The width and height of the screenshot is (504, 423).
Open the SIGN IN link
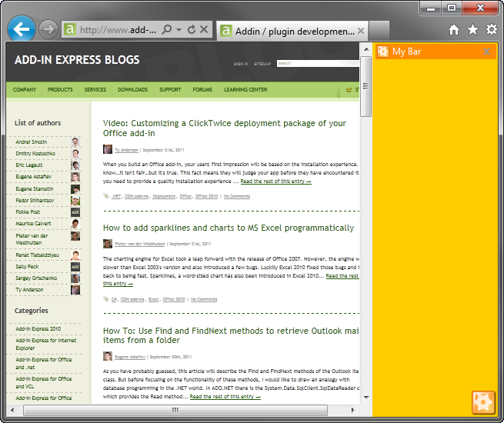coord(241,64)
